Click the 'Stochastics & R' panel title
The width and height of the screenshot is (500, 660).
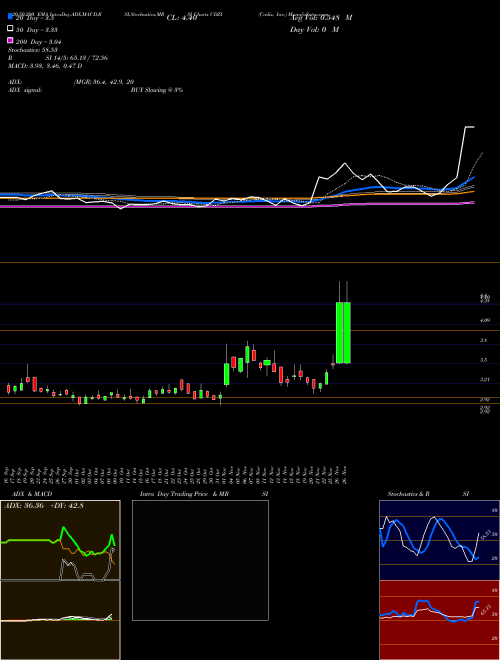pyautogui.click(x=409, y=494)
